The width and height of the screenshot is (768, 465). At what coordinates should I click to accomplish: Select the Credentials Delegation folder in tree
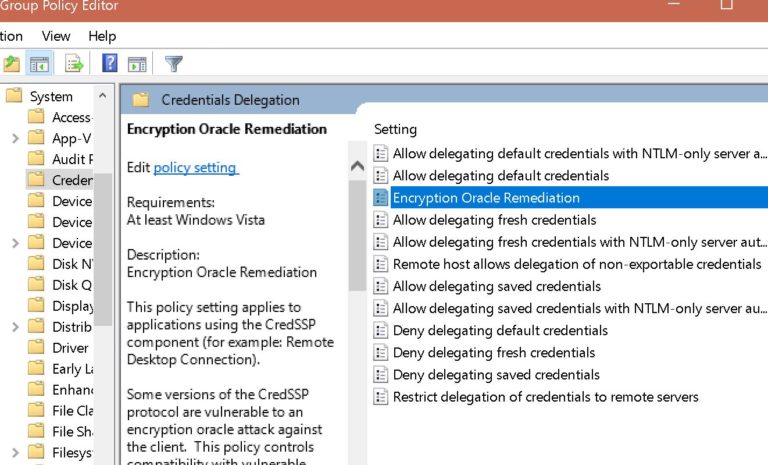[x=60, y=180]
